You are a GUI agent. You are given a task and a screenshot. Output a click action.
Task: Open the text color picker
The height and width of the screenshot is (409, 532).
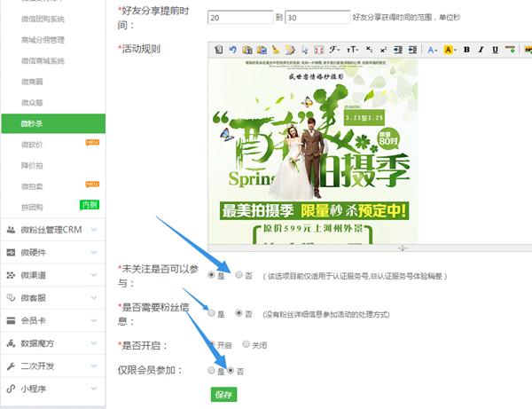433,50
